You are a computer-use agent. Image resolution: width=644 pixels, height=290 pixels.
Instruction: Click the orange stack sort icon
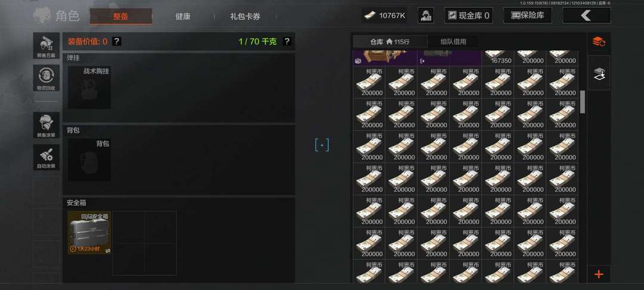[x=599, y=42]
